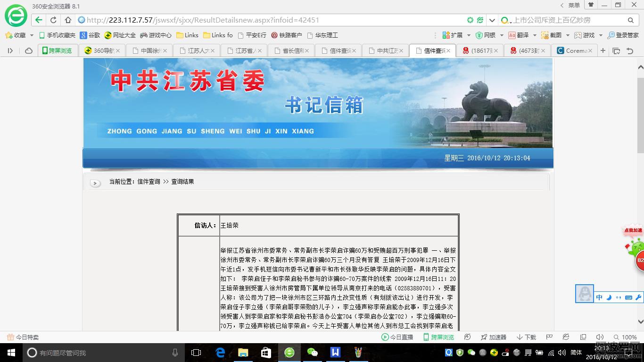Click the sidebar expand arrow before tabs
Screen dimensions: 644x362
pos(10,50)
